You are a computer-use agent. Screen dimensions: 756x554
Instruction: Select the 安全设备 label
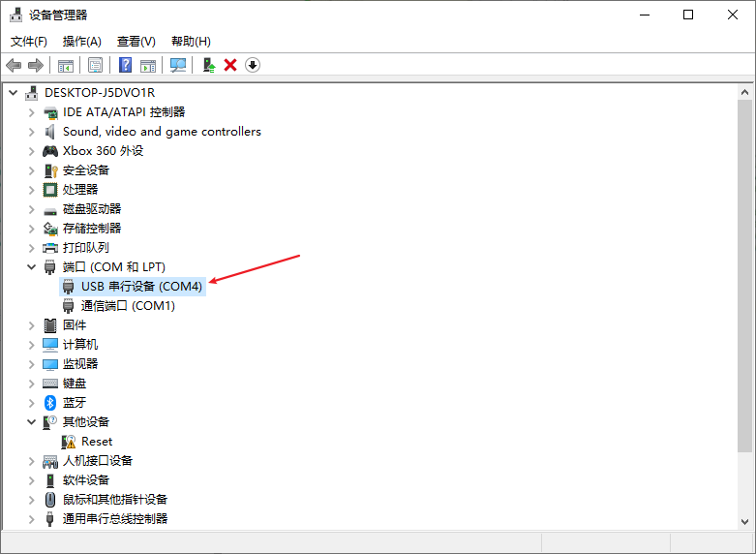click(86, 170)
